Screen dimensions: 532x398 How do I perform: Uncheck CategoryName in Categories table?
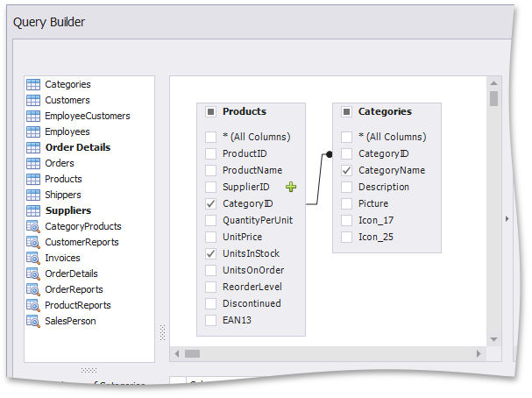tap(346, 170)
